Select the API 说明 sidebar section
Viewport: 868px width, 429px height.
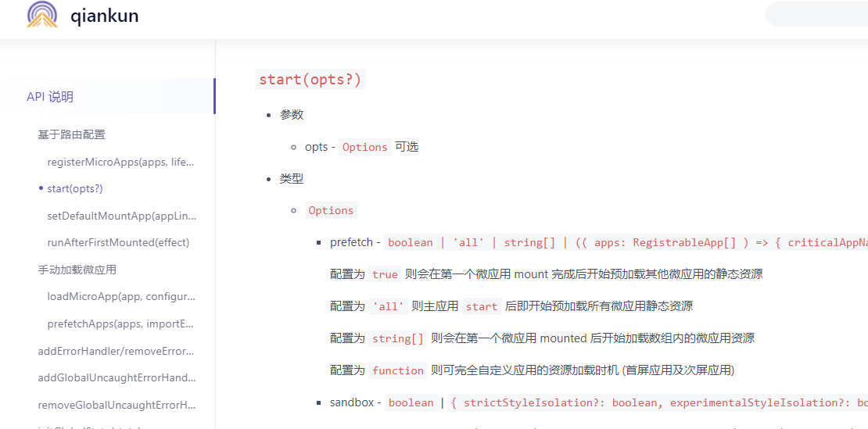(107, 97)
